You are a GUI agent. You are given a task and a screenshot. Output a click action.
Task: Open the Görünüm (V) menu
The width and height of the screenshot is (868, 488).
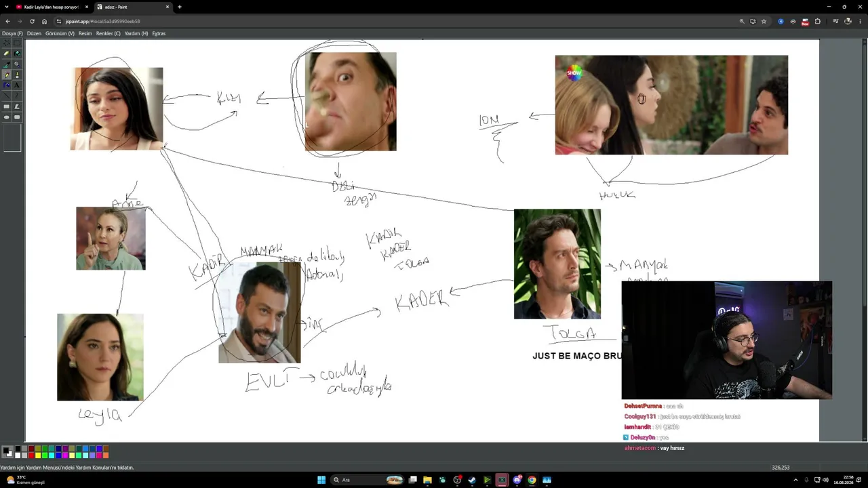[60, 33]
